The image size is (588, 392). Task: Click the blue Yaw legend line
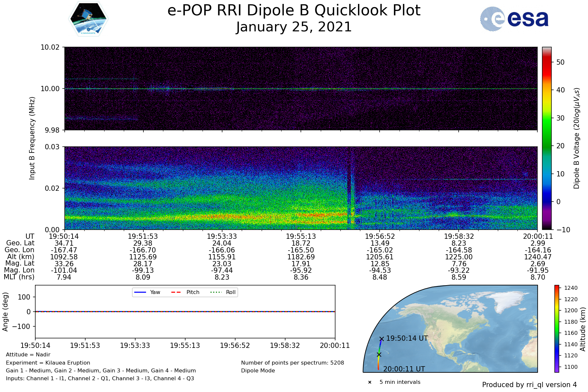pyautogui.click(x=140, y=292)
